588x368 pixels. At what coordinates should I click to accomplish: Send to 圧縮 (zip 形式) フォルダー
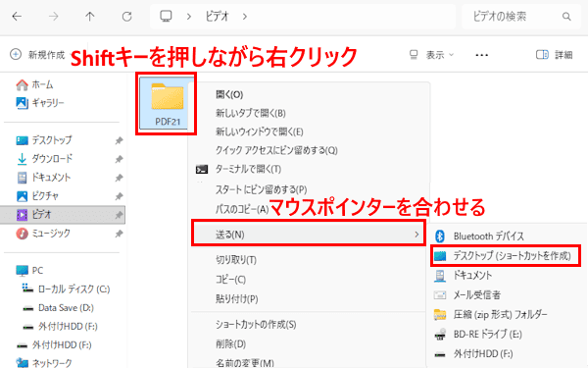[500, 314]
